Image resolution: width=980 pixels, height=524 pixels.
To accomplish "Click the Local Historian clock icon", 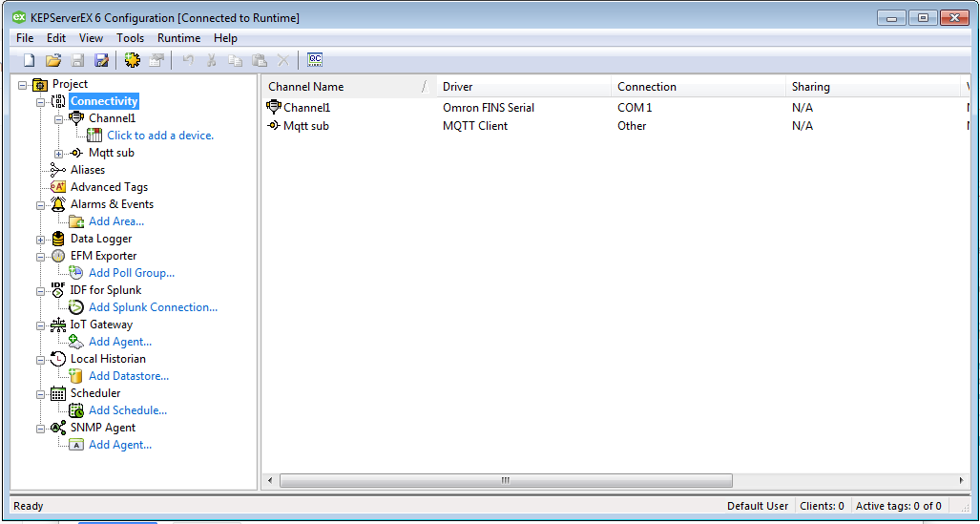I will 58,359.
